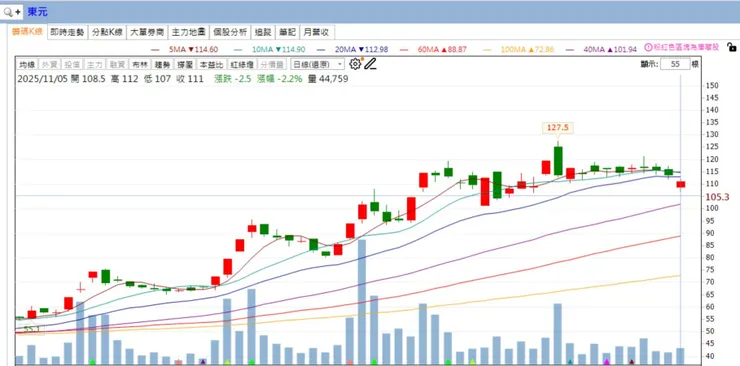Toggle the unlock padlock icon
Image resolution: width=740 pixels, height=366 pixels.
pyautogui.click(x=732, y=47)
